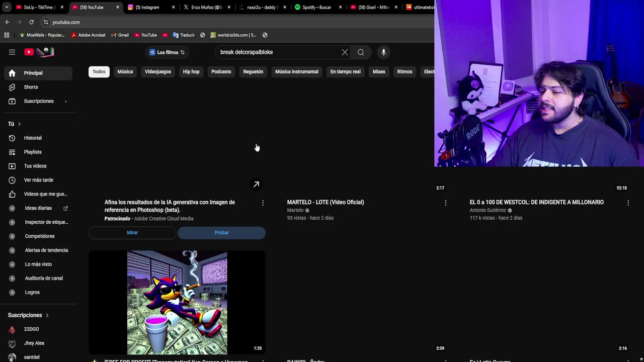644x362 pixels.
Task: Expand Suscripciones section chevron heading
Action: (x=47, y=315)
